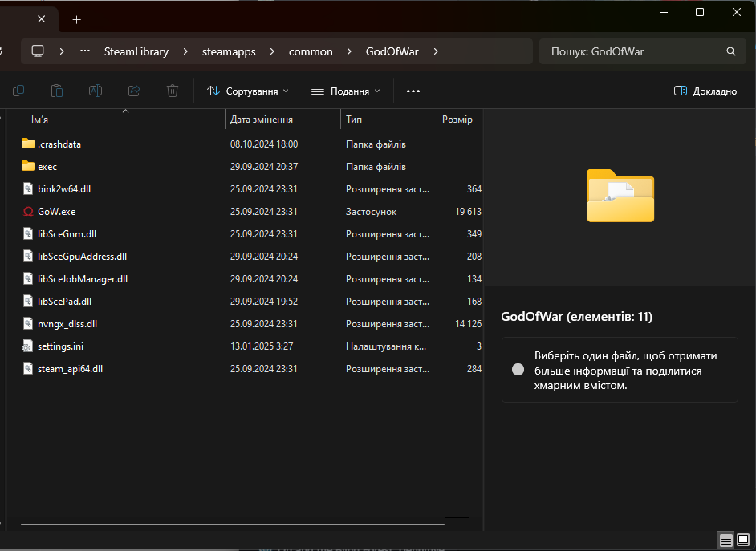This screenshot has height=551, width=756.
Task: Select the libSceGpuAddress.dll file name
Action: [x=82, y=256]
